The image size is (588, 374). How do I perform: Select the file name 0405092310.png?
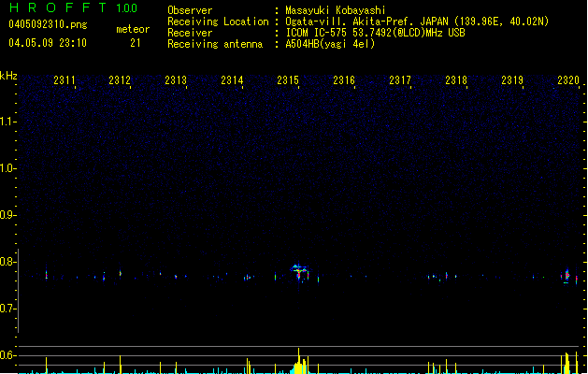pos(48,24)
